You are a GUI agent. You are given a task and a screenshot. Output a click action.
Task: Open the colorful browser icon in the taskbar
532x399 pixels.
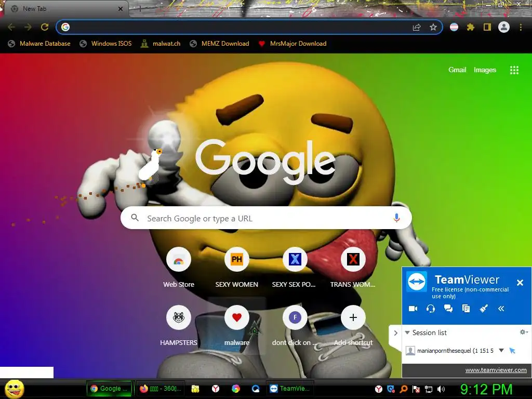(x=236, y=389)
